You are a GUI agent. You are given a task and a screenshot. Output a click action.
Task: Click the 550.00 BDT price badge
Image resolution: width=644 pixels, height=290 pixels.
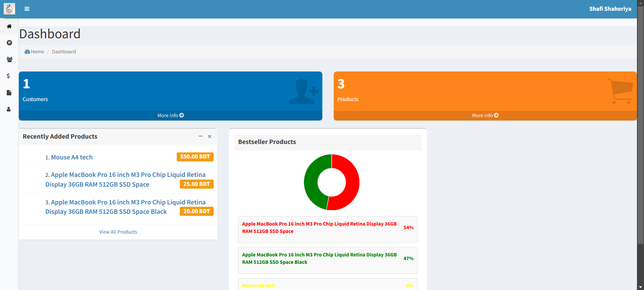(x=195, y=157)
